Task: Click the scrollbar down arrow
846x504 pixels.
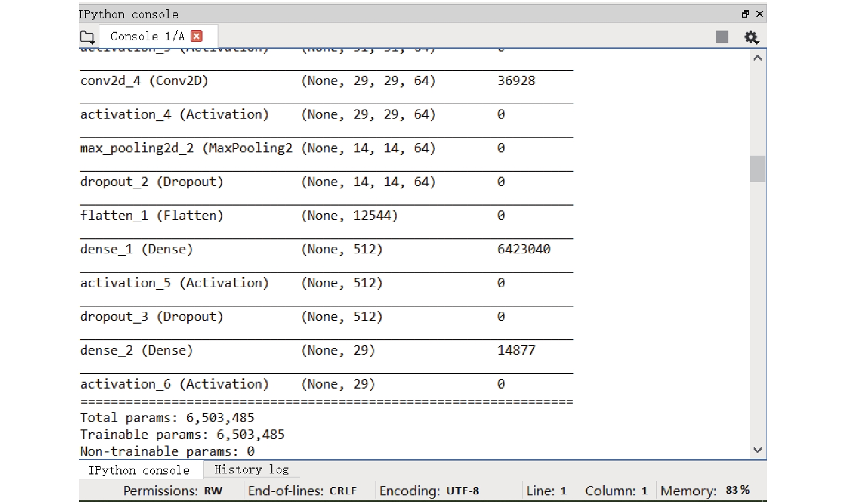Action: 757,450
